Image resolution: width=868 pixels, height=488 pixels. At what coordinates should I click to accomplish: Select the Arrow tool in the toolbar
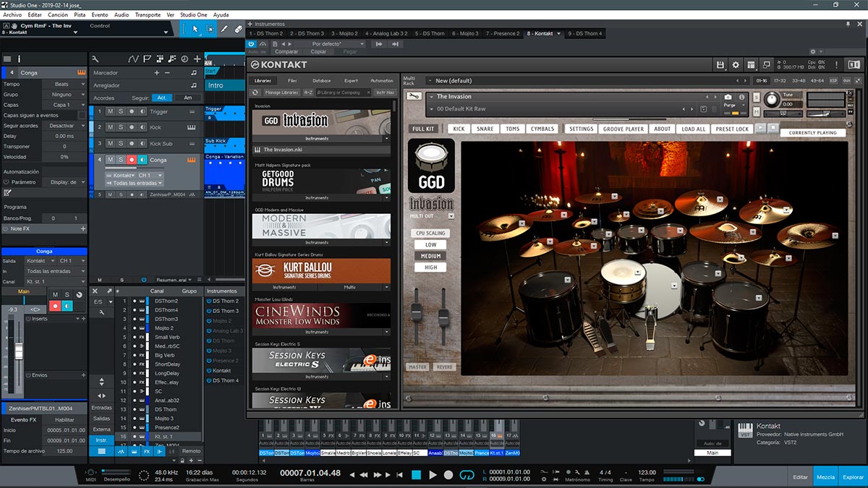196,29
